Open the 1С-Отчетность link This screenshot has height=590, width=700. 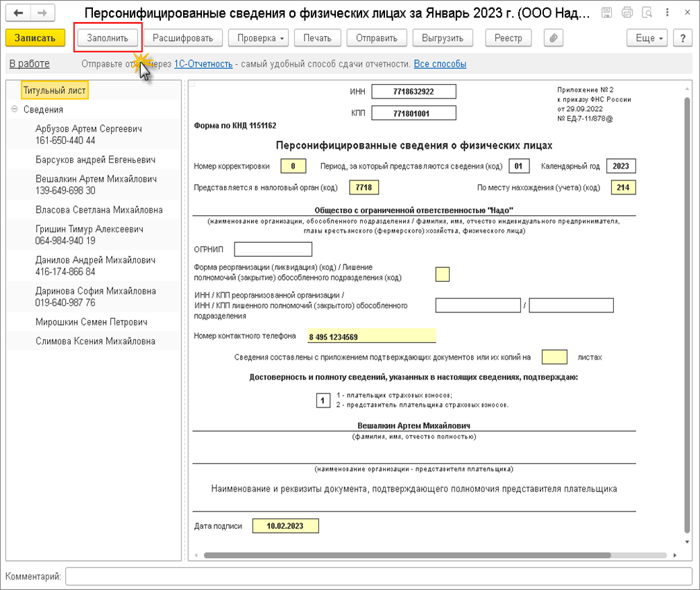(x=203, y=64)
